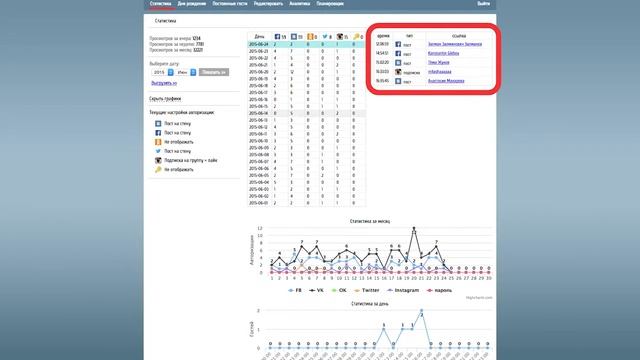This screenshot has height=360, width=640.
Task: Click the время column header in visitors table
Action: (x=383, y=36)
